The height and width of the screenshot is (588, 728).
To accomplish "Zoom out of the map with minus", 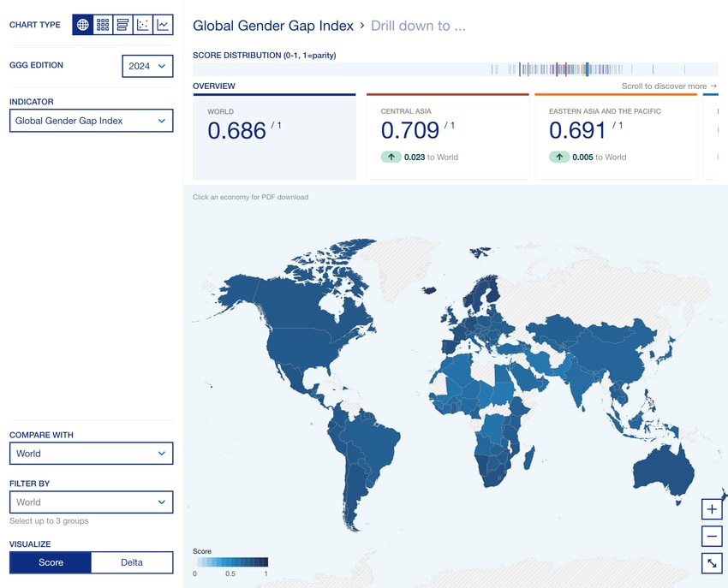I will point(712,537).
